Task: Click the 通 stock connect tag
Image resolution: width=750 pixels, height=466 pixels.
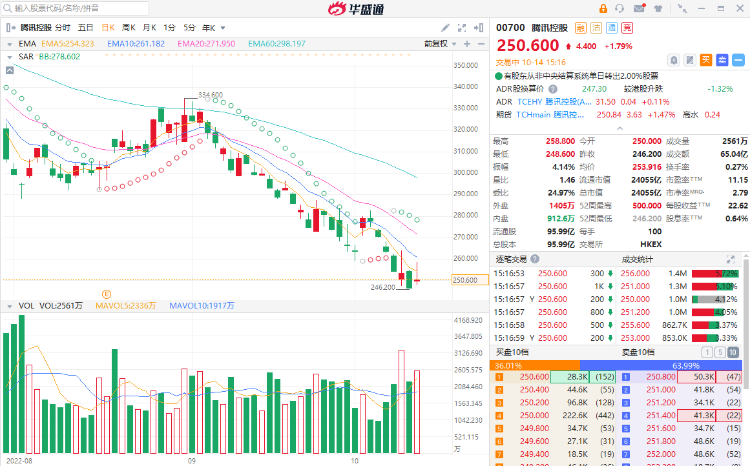Action: coord(612,28)
